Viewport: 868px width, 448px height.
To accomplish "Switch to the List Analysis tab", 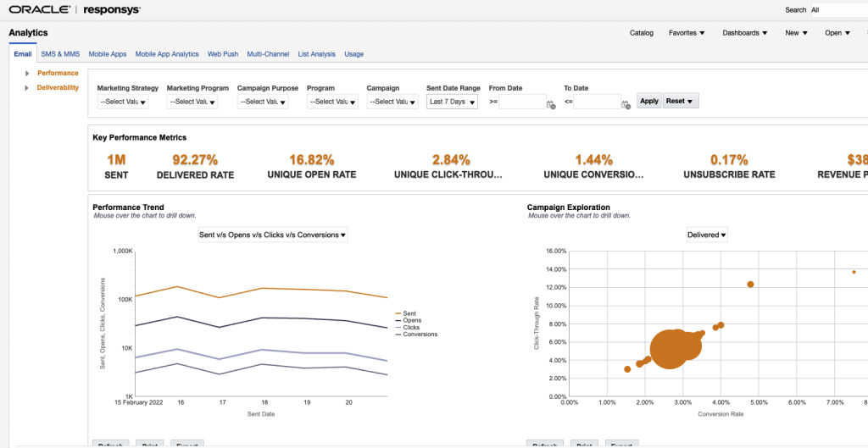I will click(x=317, y=54).
